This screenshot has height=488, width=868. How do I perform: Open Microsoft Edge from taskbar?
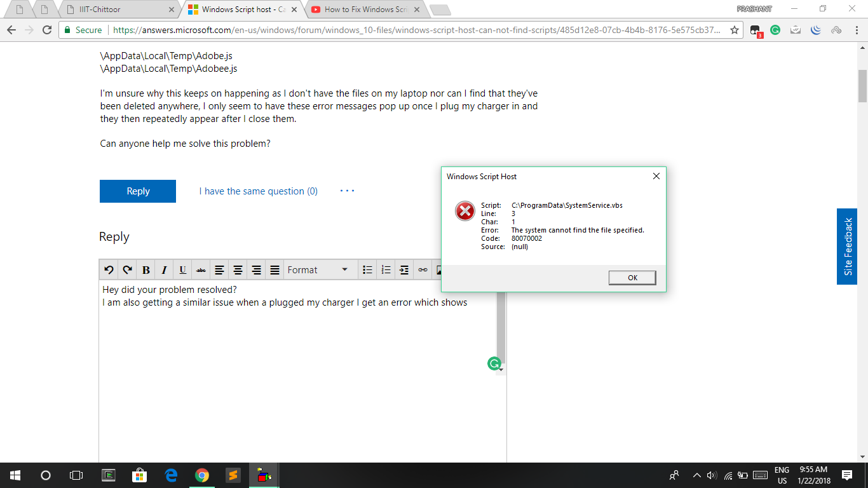pos(171,475)
